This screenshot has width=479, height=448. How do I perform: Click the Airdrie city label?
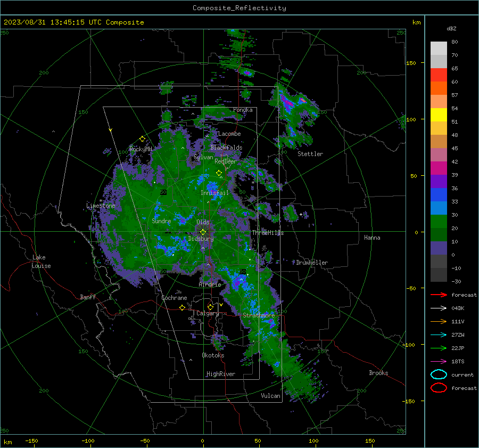pyautogui.click(x=210, y=284)
